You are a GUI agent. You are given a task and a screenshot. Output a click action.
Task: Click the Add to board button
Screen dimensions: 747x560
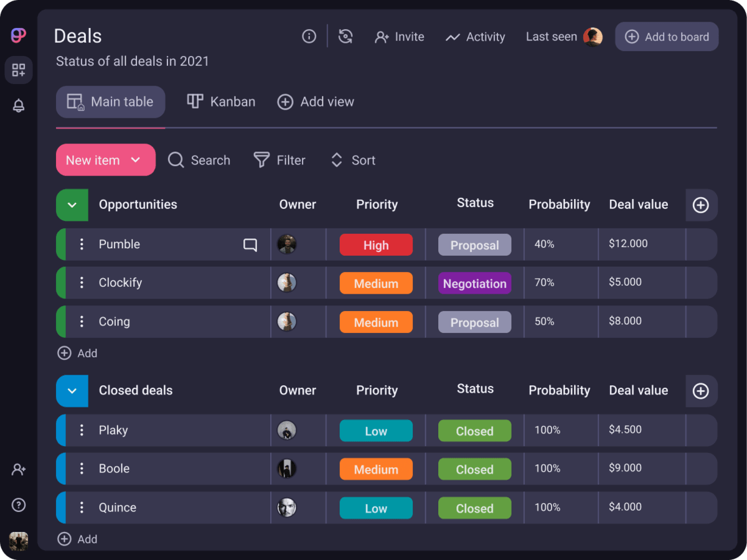(x=667, y=37)
